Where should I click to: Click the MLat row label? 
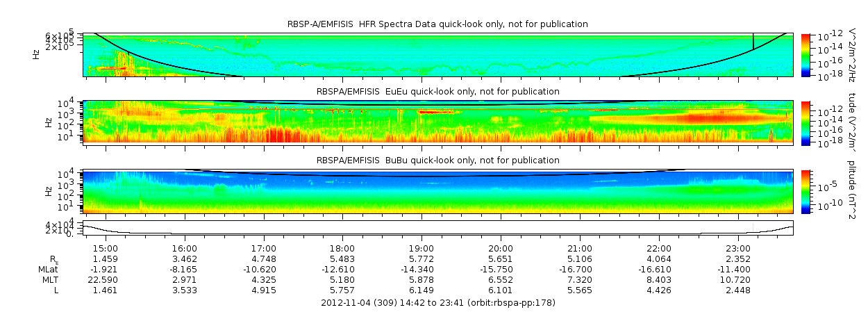pyautogui.click(x=49, y=269)
